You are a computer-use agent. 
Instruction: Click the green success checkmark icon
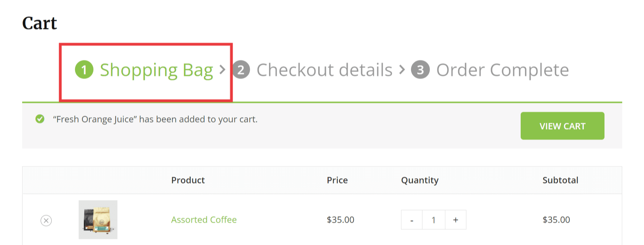pyautogui.click(x=40, y=119)
